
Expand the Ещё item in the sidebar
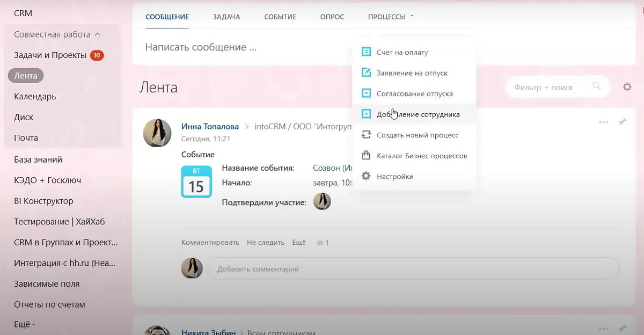(24, 325)
